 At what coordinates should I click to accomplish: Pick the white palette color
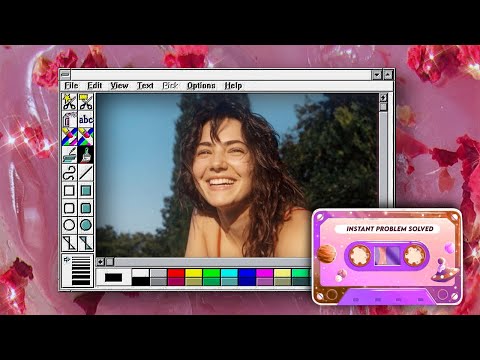click(x=140, y=273)
